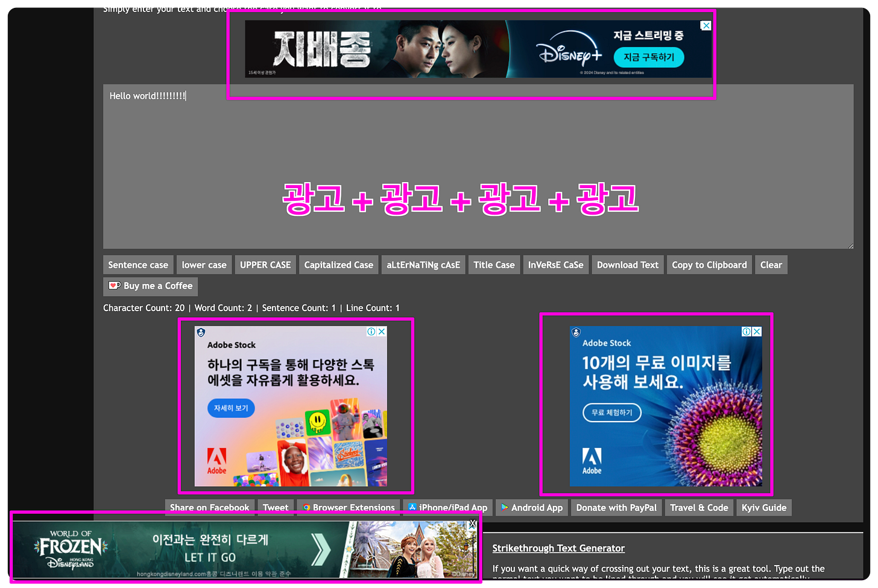The height and width of the screenshot is (588, 878).
Task: Click Buy me a Coffee button
Action: [x=150, y=286]
